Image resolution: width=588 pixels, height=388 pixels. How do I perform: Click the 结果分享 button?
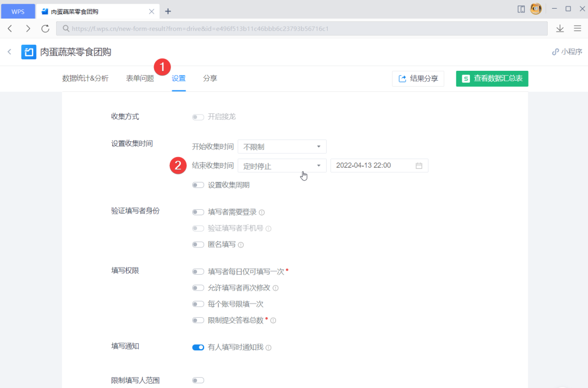418,78
